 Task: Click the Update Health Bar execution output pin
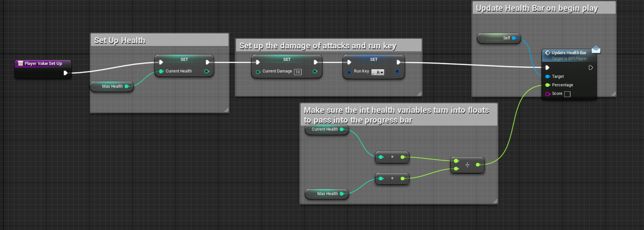[x=591, y=68]
